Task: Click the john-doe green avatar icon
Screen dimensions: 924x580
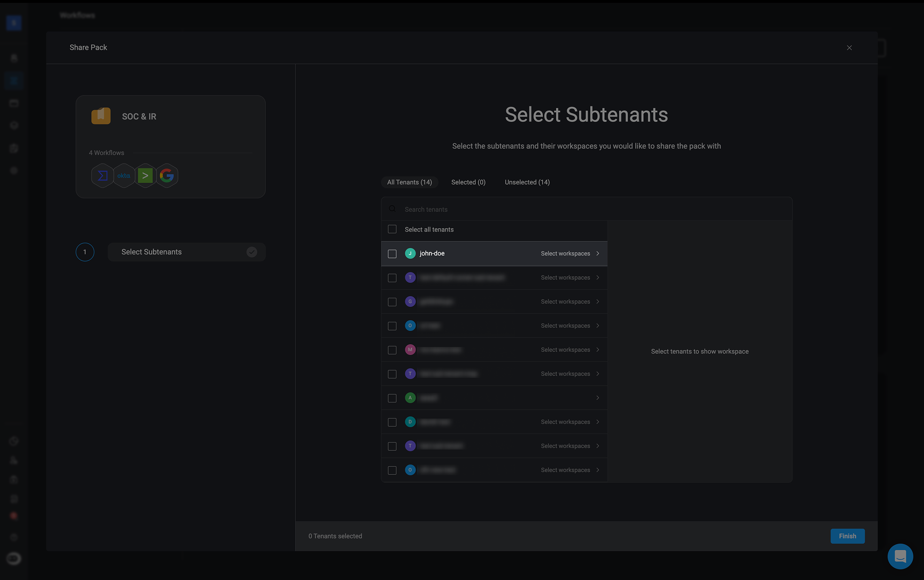Action: (x=410, y=253)
